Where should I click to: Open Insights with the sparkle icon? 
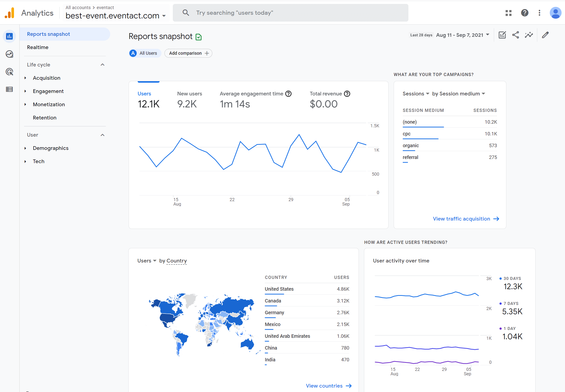pyautogui.click(x=529, y=35)
